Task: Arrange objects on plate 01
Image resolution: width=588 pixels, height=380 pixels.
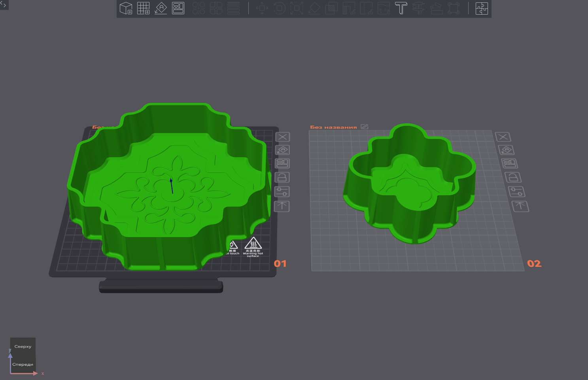Action: click(282, 163)
